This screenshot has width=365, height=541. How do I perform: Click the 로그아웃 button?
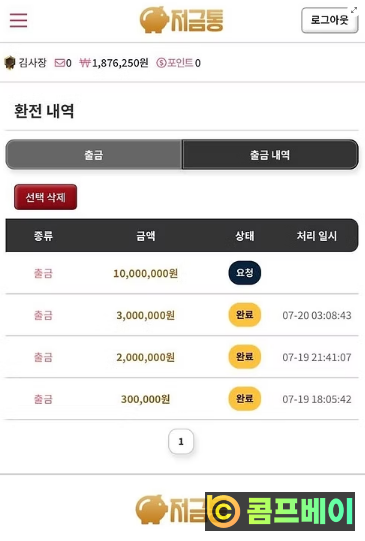[329, 20]
